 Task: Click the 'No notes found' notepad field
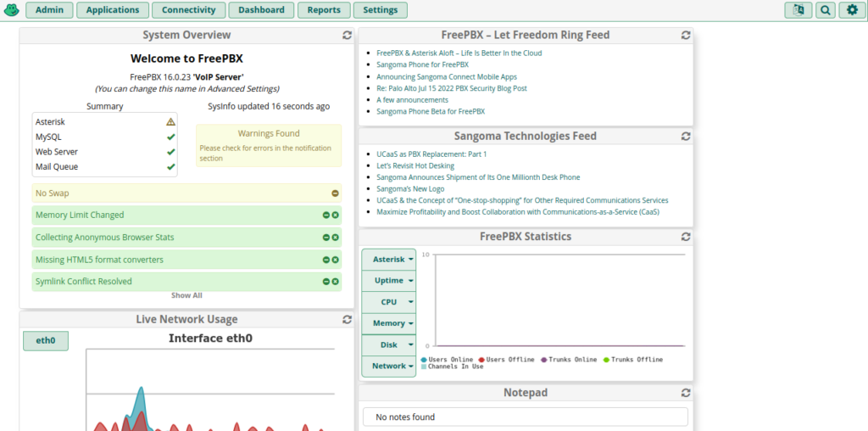click(526, 417)
